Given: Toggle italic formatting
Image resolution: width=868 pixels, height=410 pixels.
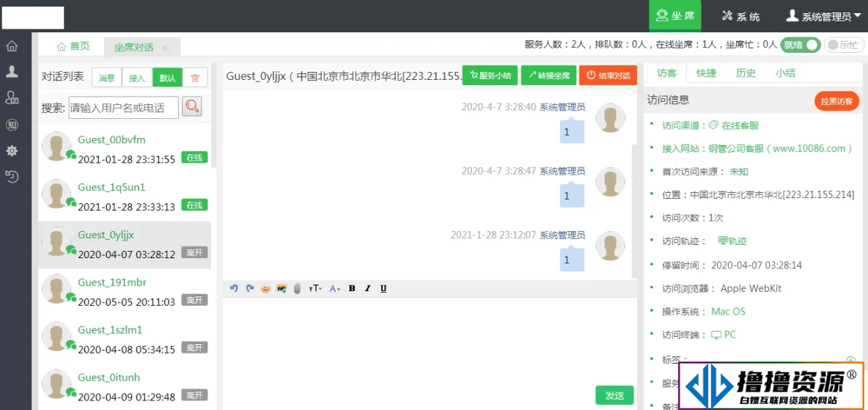Looking at the screenshot, I should click(367, 289).
